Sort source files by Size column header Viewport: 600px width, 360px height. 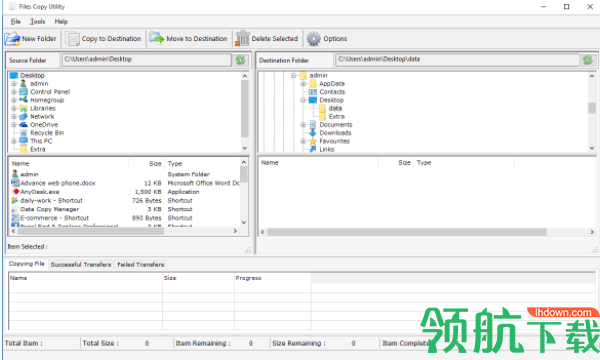[147, 163]
